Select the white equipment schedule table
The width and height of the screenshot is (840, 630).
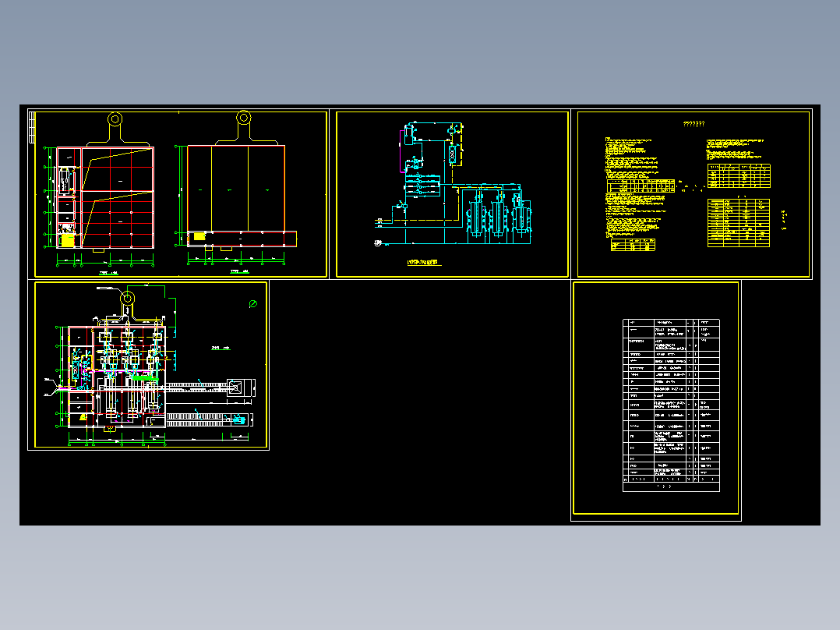coord(671,405)
